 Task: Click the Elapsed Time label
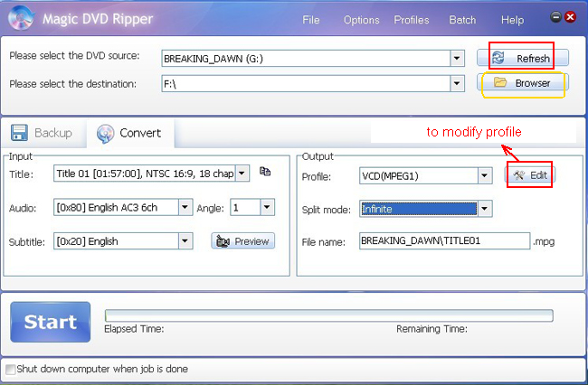(x=134, y=329)
